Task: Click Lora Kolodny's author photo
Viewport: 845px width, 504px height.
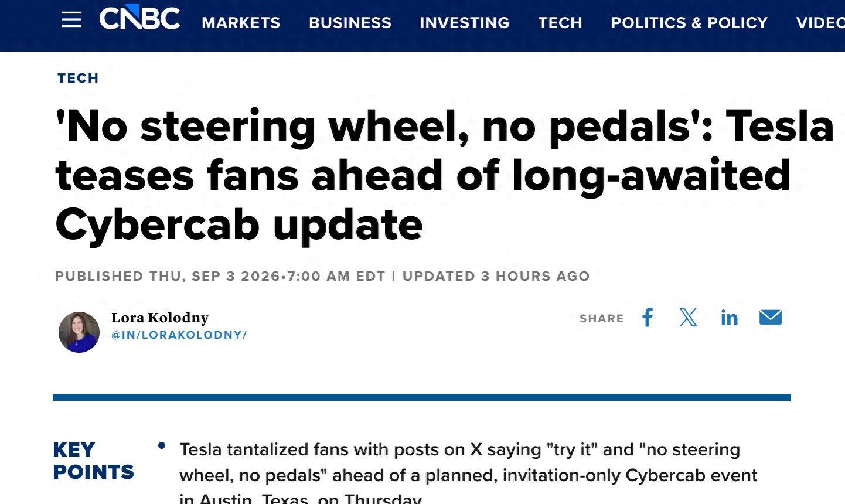Action: 79,332
